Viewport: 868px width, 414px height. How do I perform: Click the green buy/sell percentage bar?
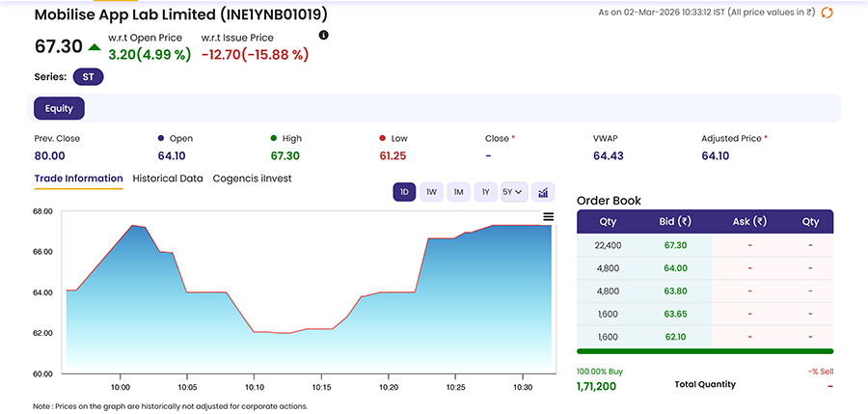coord(704,351)
